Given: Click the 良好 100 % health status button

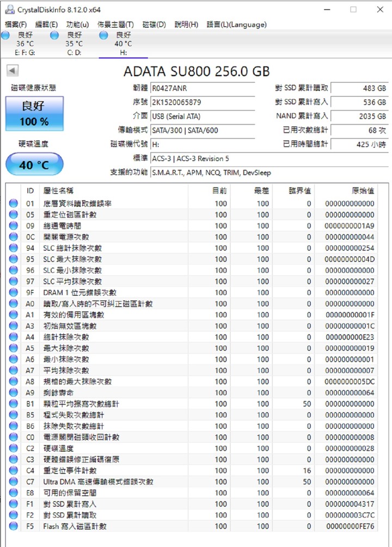Looking at the screenshot, I should (x=34, y=114).
